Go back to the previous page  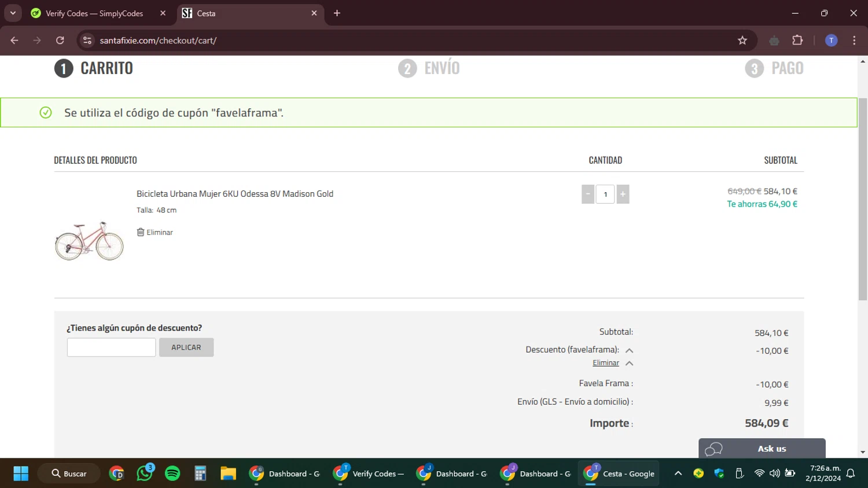pyautogui.click(x=14, y=41)
